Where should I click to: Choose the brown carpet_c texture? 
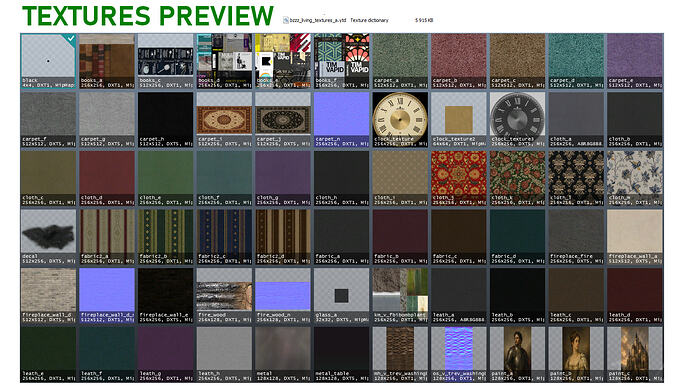point(518,61)
